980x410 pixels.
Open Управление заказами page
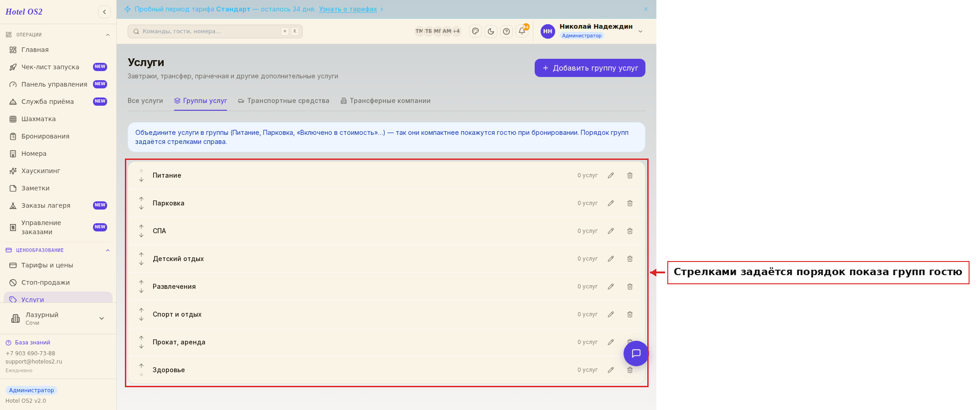(x=58, y=227)
